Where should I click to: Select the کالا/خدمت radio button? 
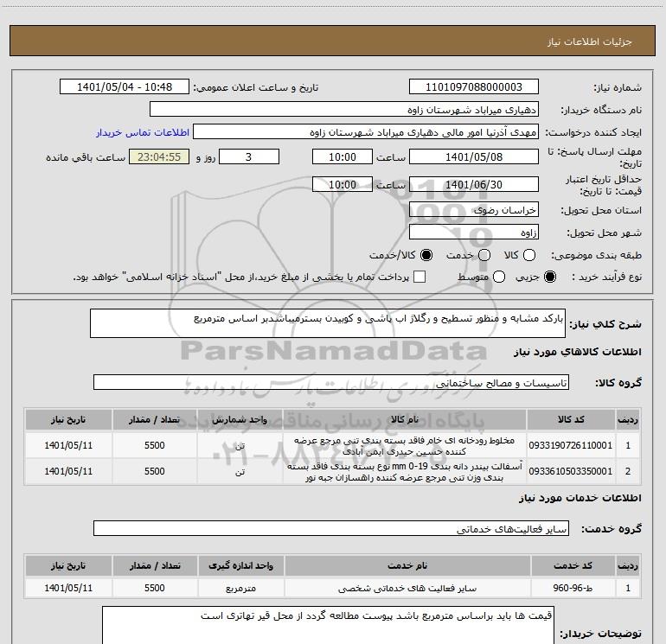[x=426, y=255]
